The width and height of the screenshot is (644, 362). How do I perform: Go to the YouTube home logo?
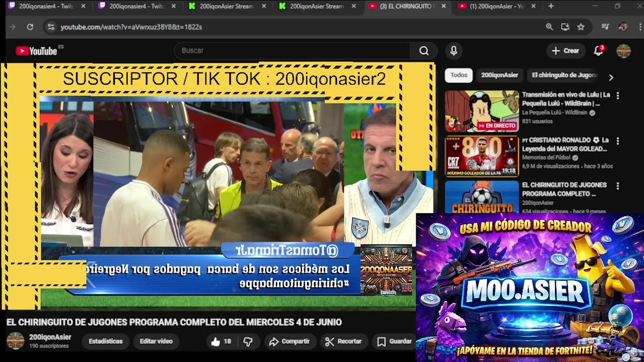point(37,51)
